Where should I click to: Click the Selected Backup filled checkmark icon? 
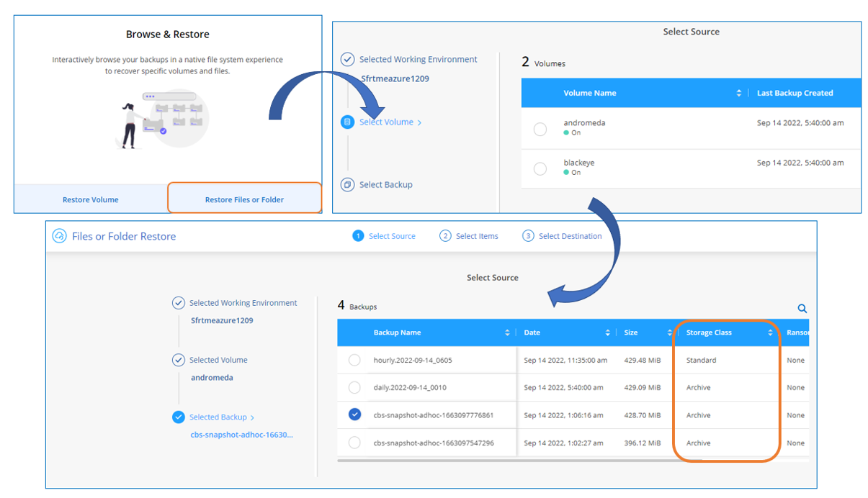pyautogui.click(x=179, y=417)
